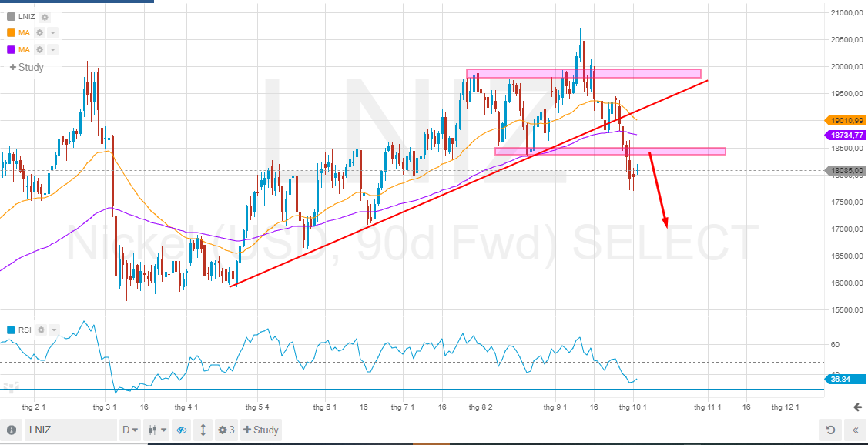Viewport: 868px width, 445px height.
Task: Click the info icon in bottom toolbar
Action: click(x=12, y=430)
